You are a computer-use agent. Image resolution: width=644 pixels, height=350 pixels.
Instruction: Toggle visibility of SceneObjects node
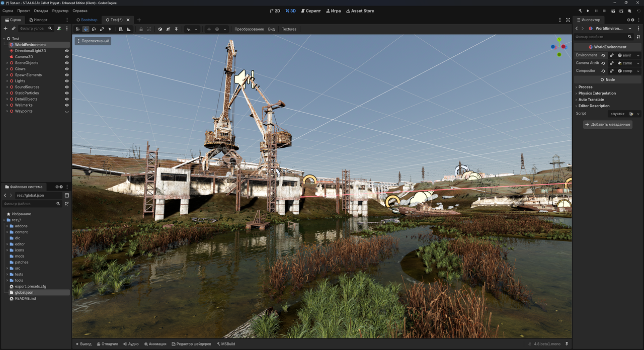coord(67,63)
